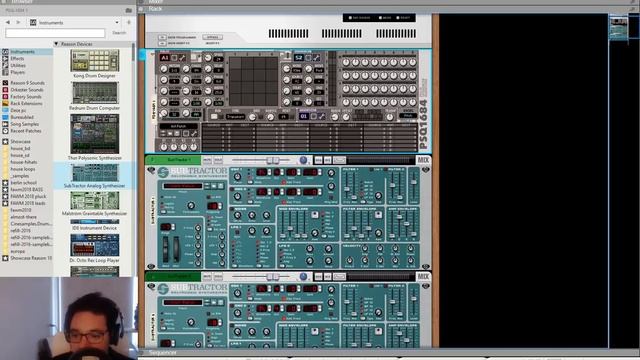
Task: Open berlin school favorites list
Action: [23, 183]
